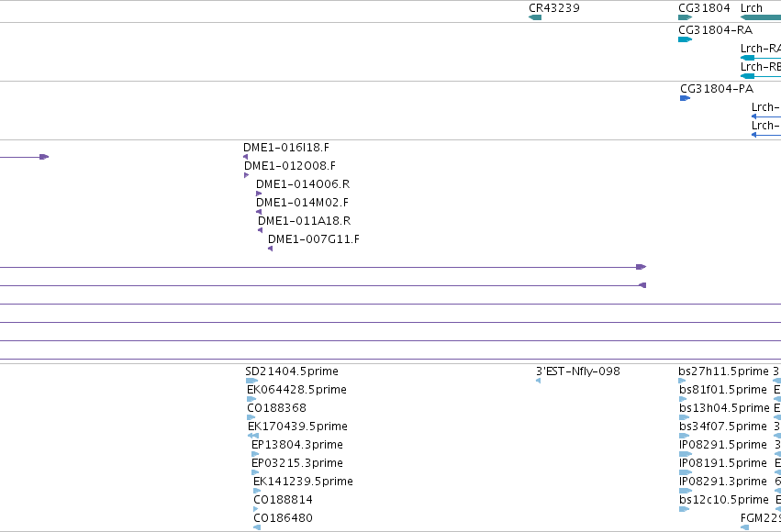This screenshot has width=781, height=532.
Task: Select the CG31804 gene arrow glyph
Action: [x=685, y=17]
